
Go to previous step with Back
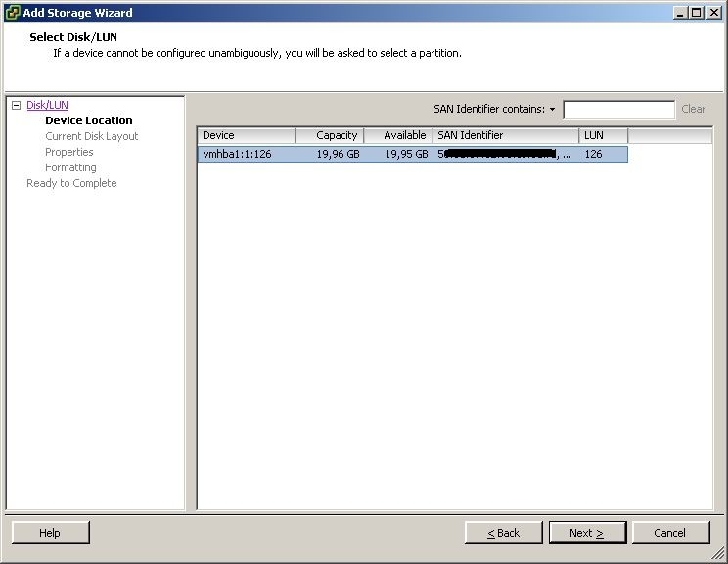[x=503, y=533]
